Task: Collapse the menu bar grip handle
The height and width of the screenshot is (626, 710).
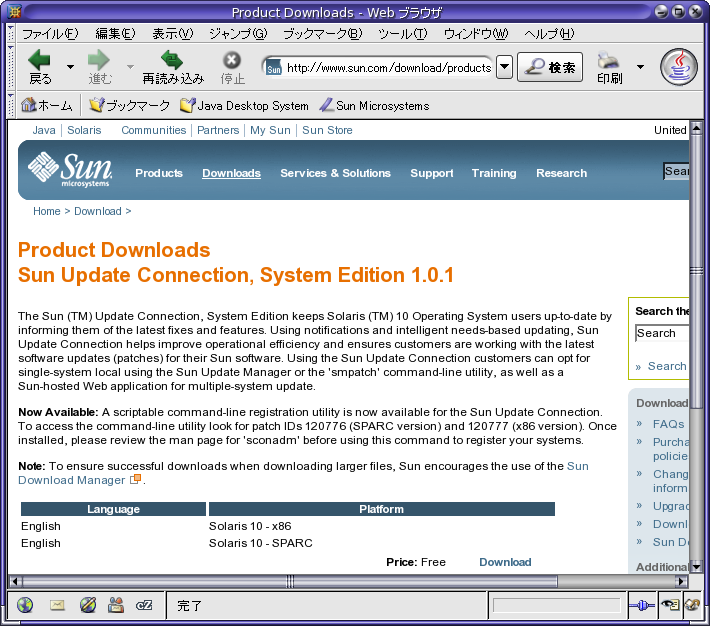Action: tap(11, 34)
